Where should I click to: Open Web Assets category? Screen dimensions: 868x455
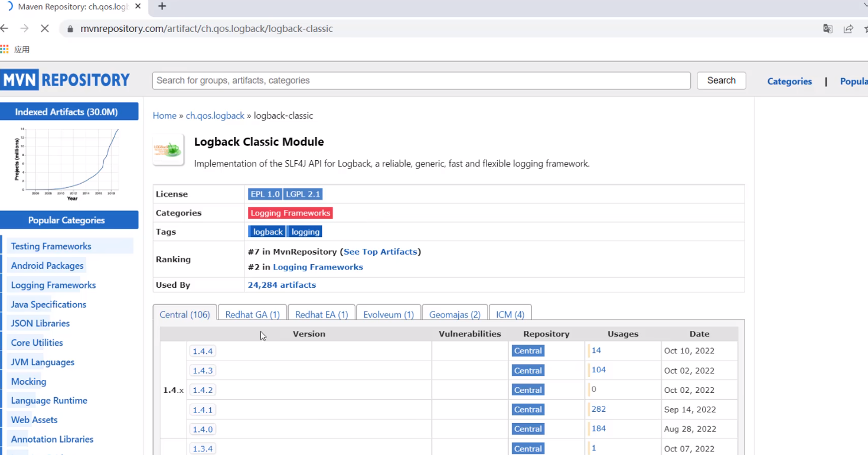[34, 420]
